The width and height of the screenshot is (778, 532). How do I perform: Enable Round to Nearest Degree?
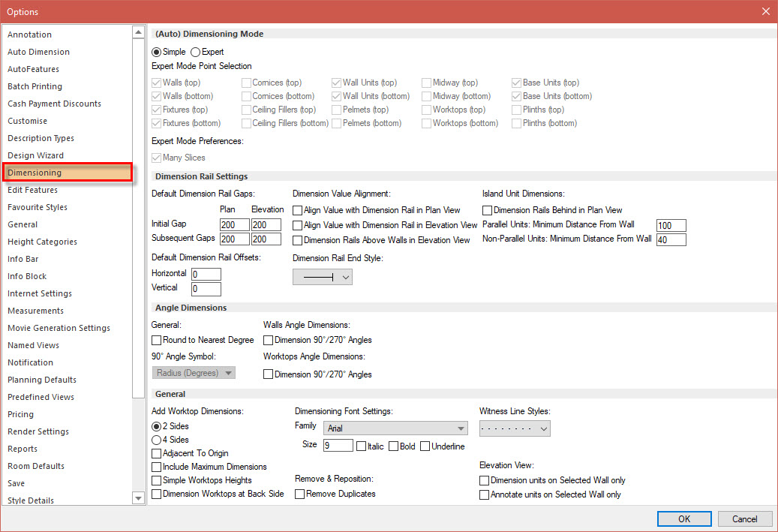pos(157,339)
